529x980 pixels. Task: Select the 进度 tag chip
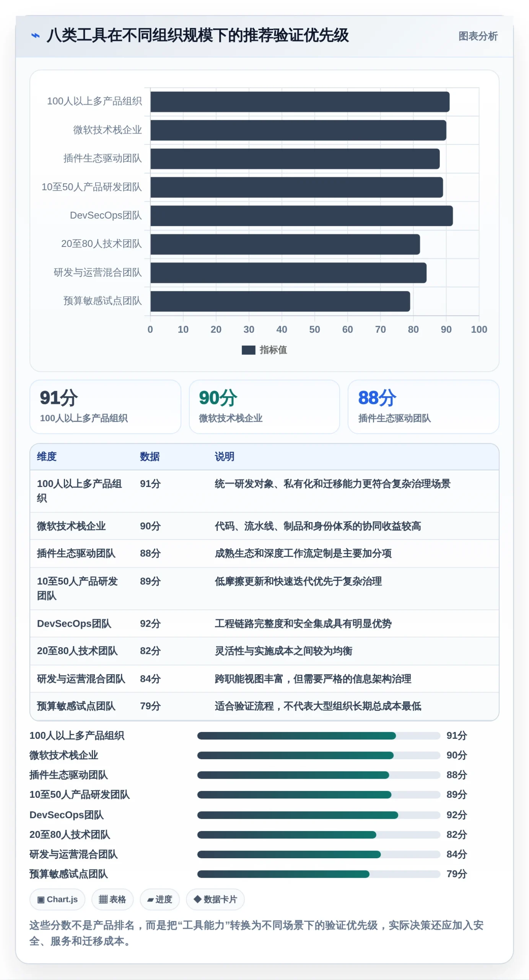(160, 900)
